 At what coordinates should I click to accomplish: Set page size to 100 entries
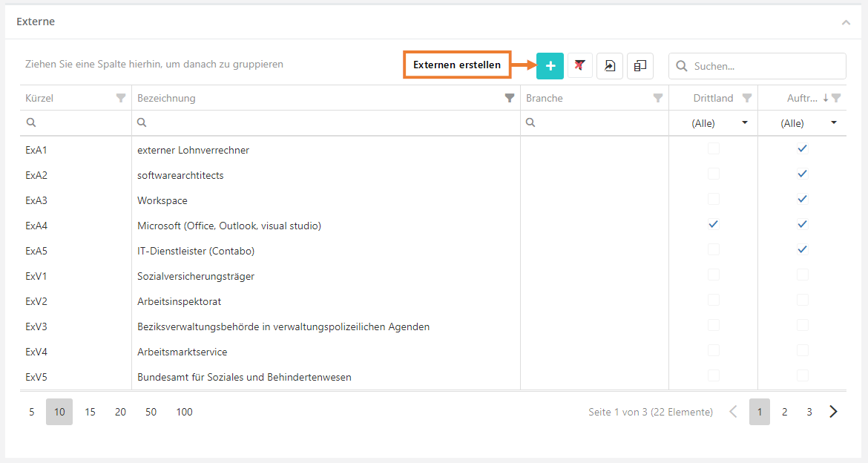pos(184,412)
